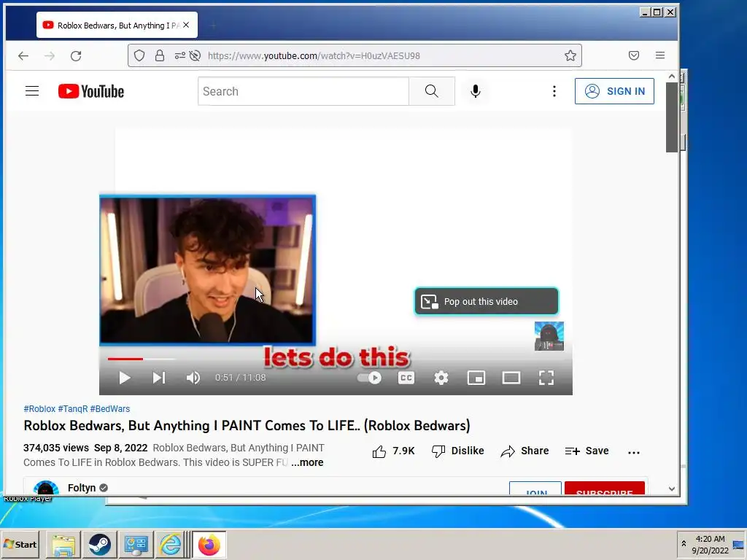Open more actions ellipsis beside Save

coord(634,452)
